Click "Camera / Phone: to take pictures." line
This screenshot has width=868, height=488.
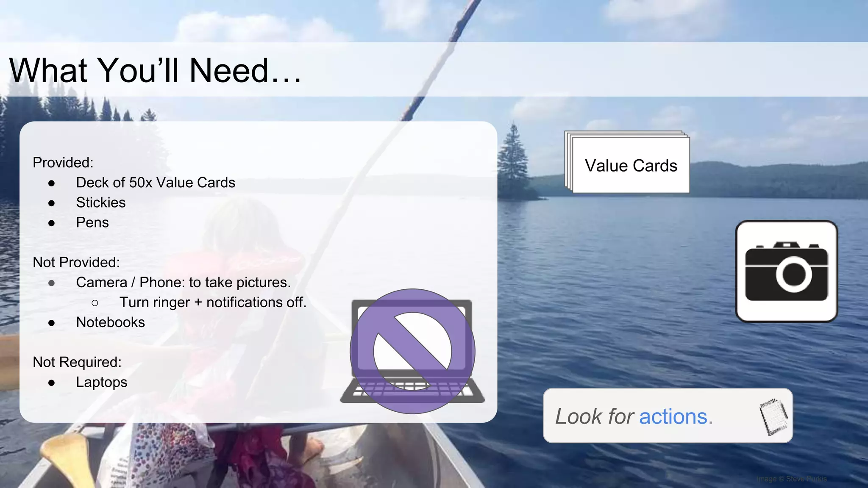tap(183, 282)
